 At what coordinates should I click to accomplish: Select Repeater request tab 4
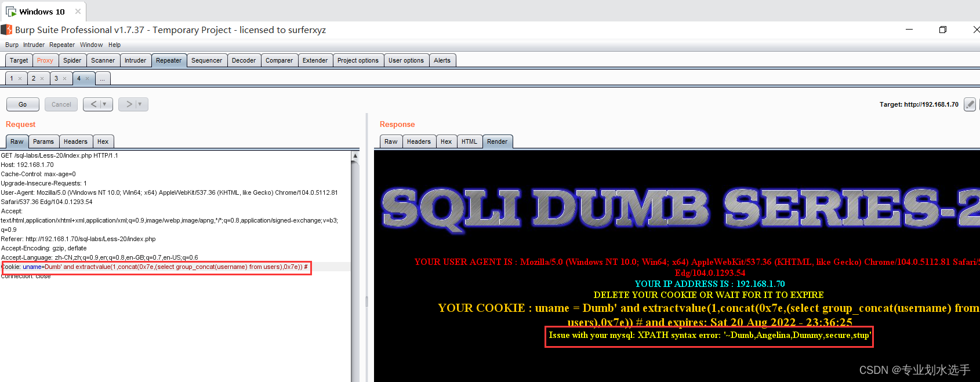pyautogui.click(x=79, y=78)
